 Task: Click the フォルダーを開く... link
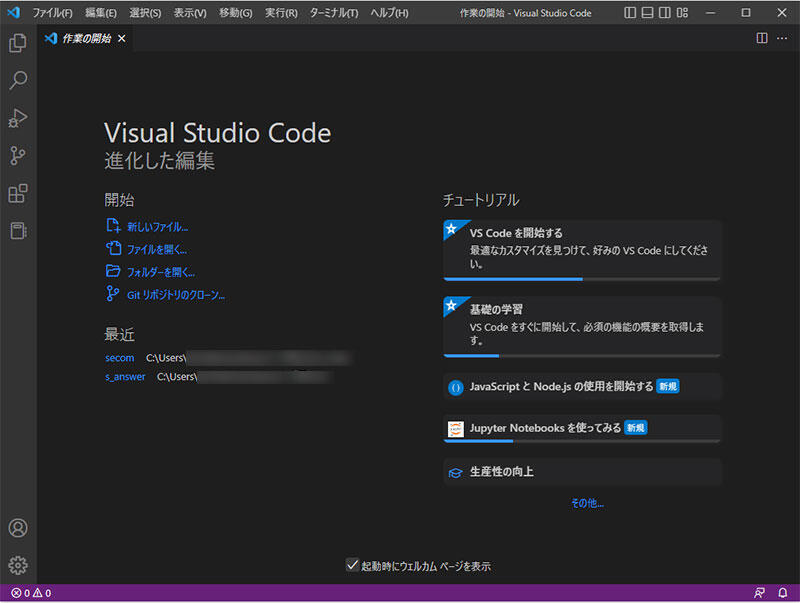(161, 272)
